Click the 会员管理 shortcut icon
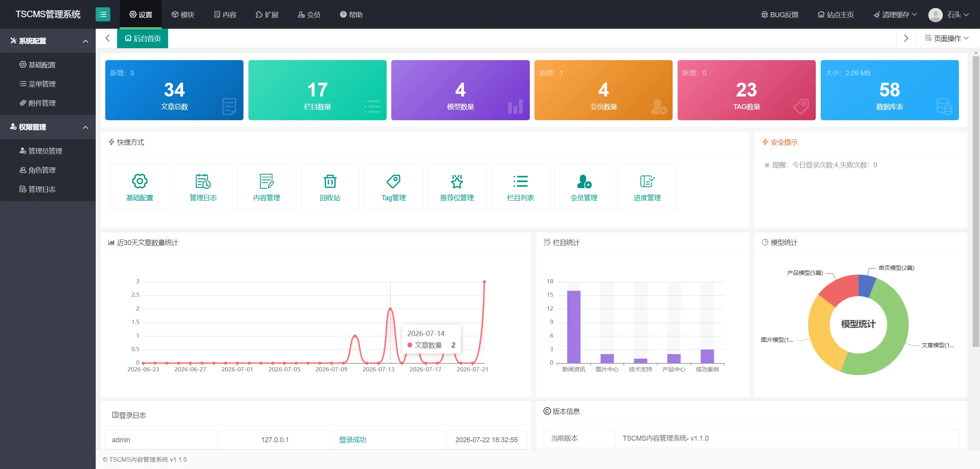Image resolution: width=980 pixels, height=469 pixels. click(x=584, y=181)
